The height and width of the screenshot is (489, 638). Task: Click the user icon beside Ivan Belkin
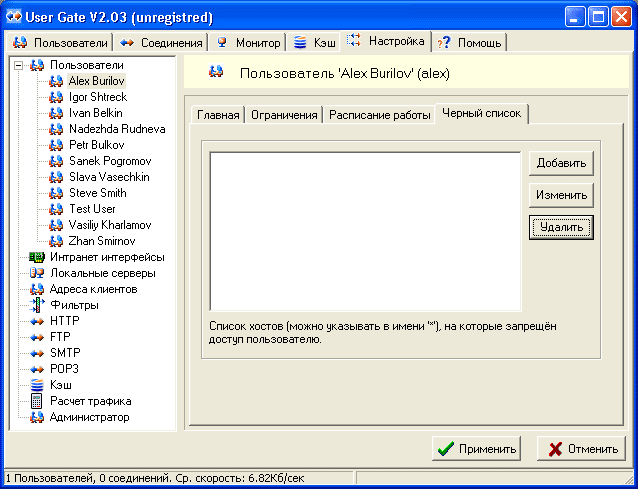click(56, 113)
